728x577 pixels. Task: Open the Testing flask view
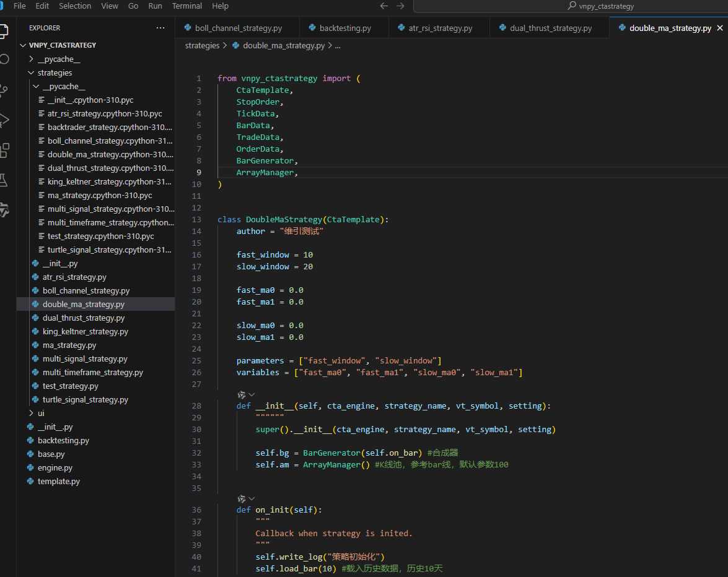tap(4, 180)
